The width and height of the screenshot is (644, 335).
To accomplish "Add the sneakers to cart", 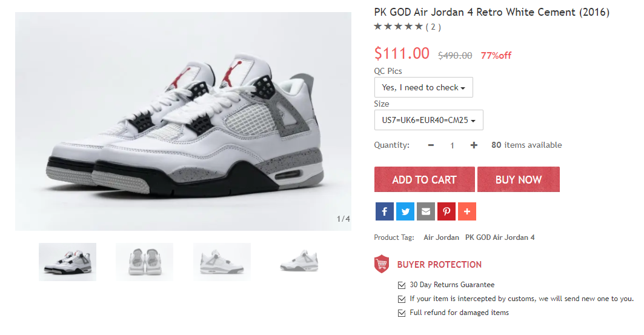I will tap(424, 179).
